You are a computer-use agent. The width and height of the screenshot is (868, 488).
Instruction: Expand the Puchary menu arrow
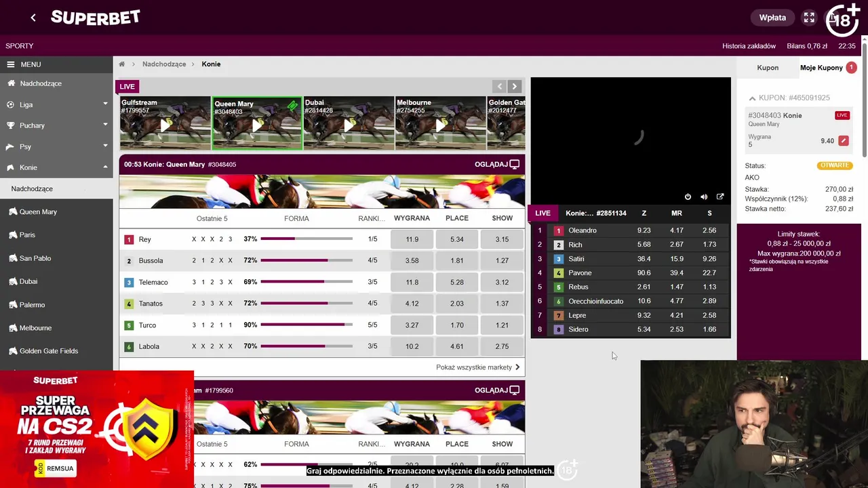(x=105, y=125)
